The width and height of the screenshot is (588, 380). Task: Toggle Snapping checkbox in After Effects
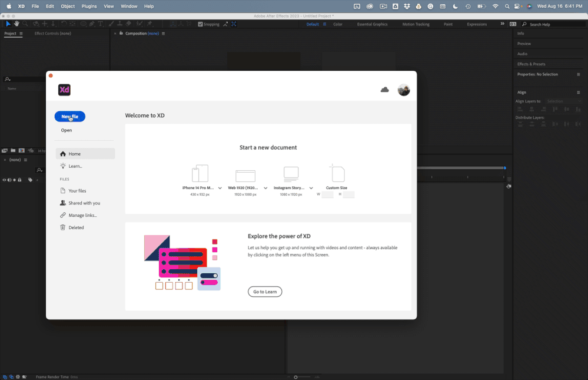(x=200, y=24)
